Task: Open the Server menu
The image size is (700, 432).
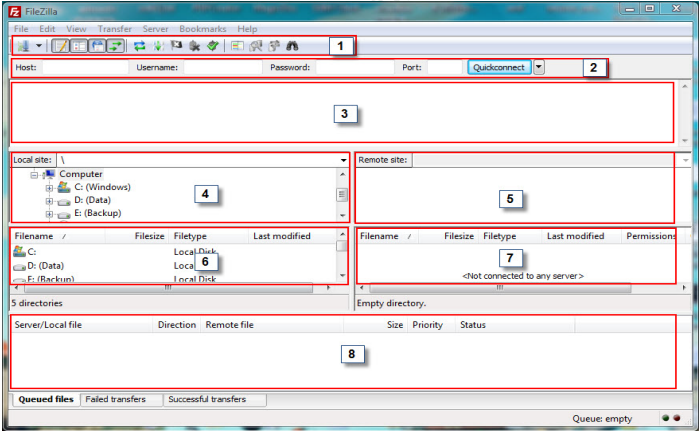Action: [155, 29]
